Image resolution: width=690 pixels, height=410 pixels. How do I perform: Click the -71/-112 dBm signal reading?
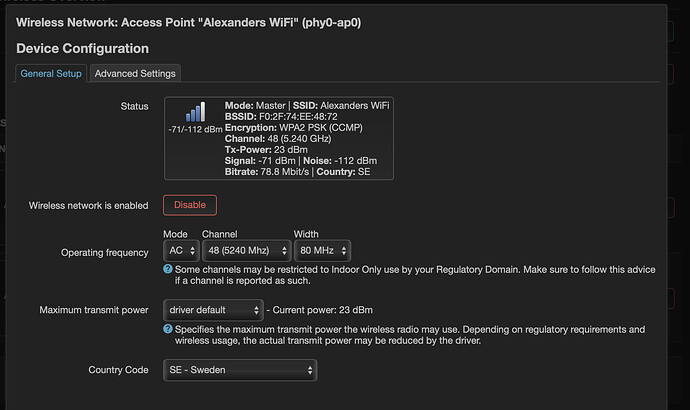pos(195,130)
